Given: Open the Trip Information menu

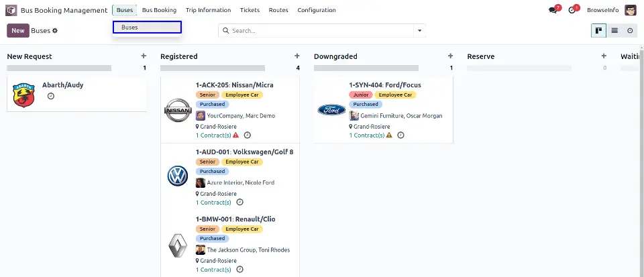Looking at the screenshot, I should 208,10.
